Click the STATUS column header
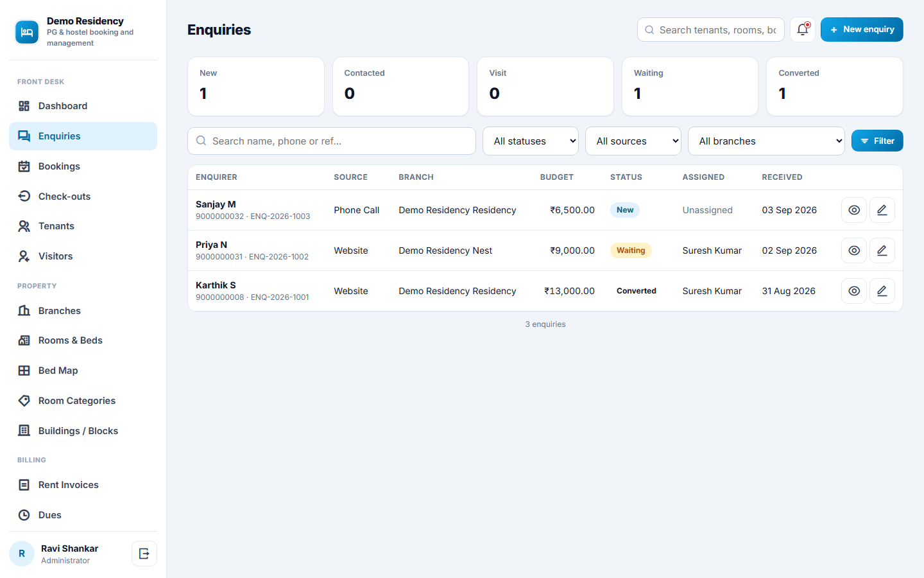This screenshot has width=924, height=578. tap(626, 177)
